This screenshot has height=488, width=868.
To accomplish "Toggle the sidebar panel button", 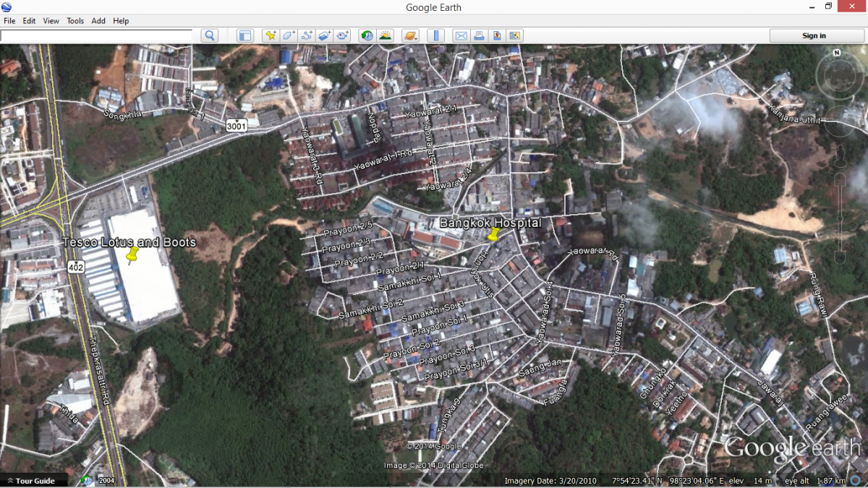I will 245,35.
